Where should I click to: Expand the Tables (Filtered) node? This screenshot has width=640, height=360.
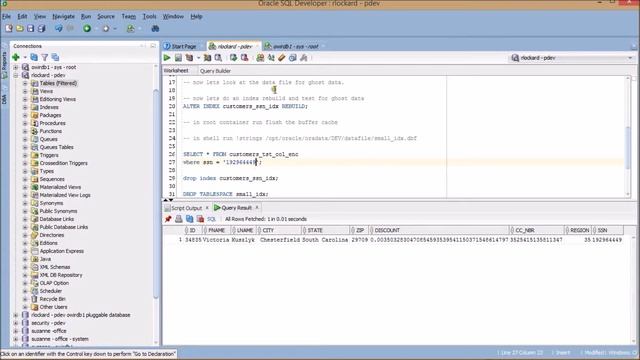[x=25, y=83]
